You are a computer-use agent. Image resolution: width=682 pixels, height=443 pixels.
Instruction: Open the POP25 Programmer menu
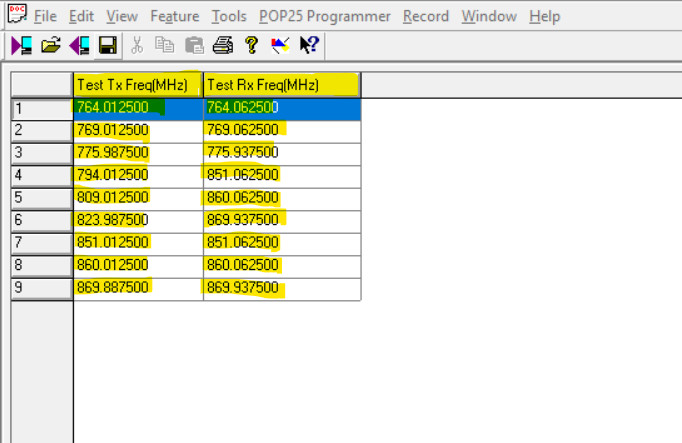pos(324,17)
